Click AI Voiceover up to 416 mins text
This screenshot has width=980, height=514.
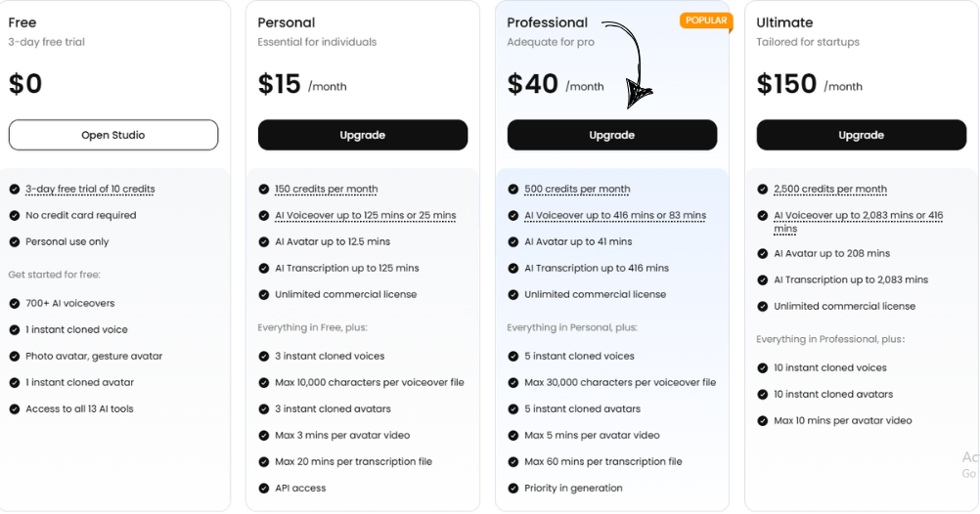(x=615, y=216)
